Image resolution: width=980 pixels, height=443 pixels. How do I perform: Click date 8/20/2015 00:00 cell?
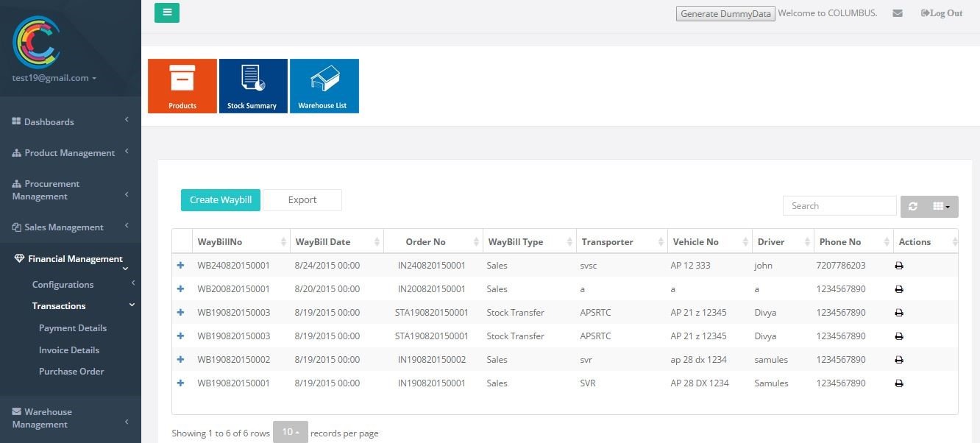(327, 289)
